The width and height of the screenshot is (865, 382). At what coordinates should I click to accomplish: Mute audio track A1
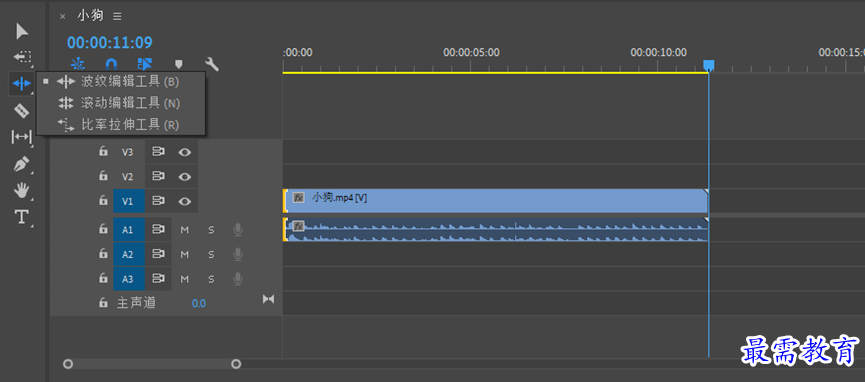tap(185, 230)
